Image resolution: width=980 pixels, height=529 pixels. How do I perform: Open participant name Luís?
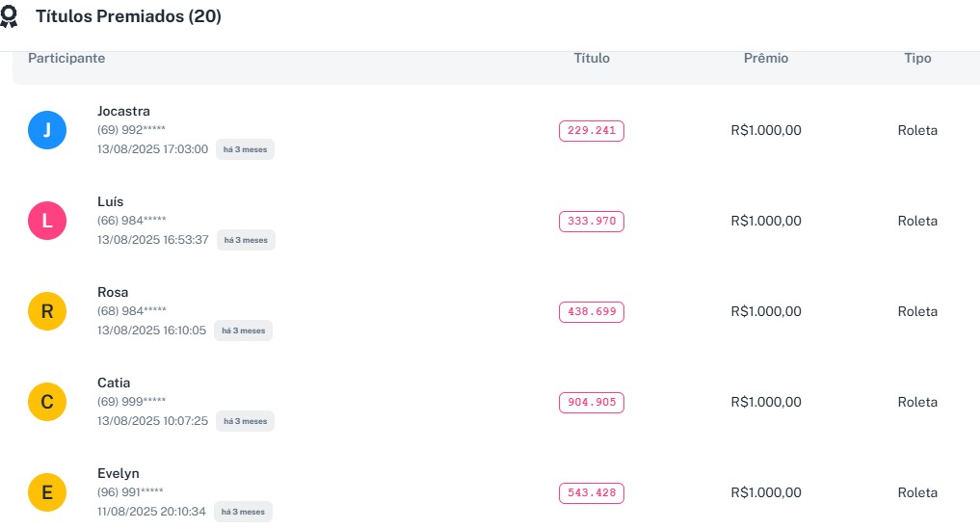click(111, 201)
